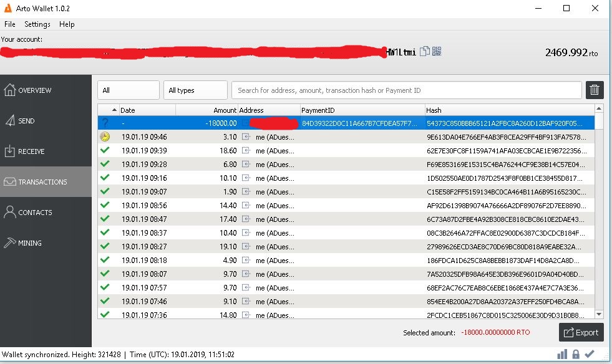Click the incoming icon on the 1.90 row

pos(246,191)
